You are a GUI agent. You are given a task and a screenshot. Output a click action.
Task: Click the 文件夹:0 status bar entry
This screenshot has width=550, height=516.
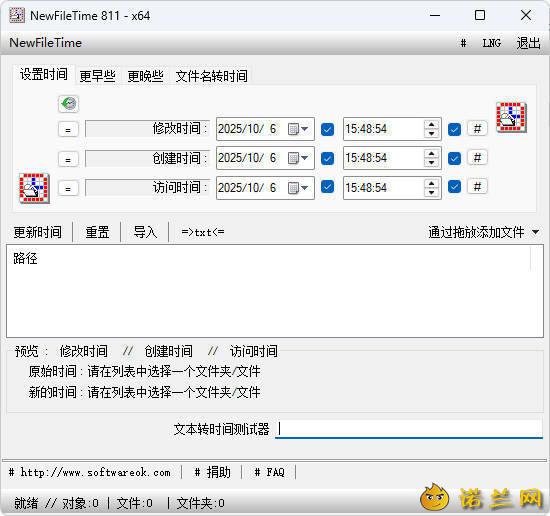point(201,503)
